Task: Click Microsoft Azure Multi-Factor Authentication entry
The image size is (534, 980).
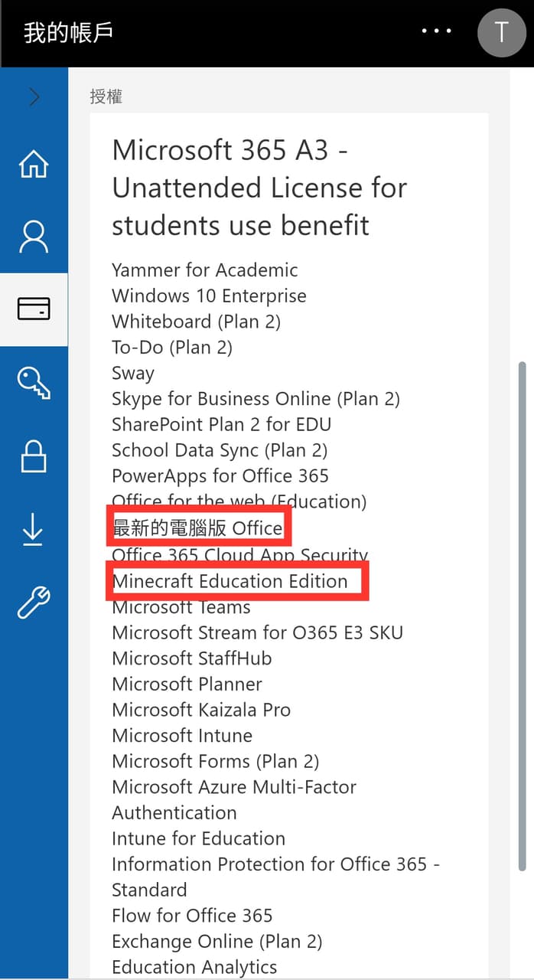Action: (x=234, y=800)
